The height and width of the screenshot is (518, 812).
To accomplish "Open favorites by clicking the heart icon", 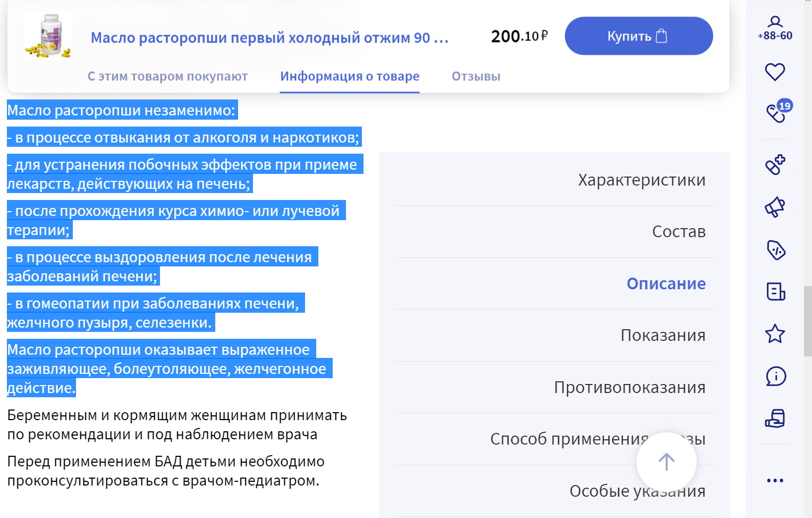I will point(775,71).
